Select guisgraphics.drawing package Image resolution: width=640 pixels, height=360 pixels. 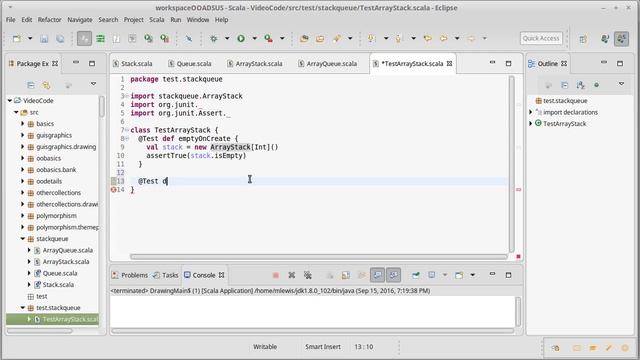pyautogui.click(x=66, y=147)
